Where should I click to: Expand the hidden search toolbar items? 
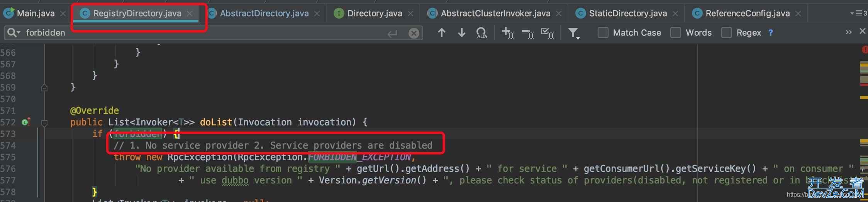pos(849,32)
